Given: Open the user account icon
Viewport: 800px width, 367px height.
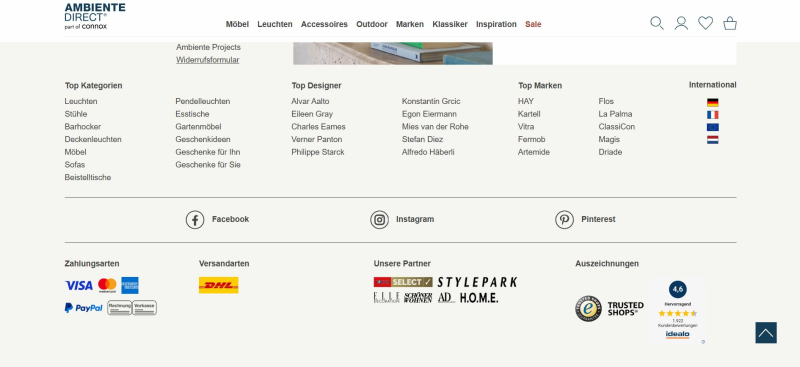Looking at the screenshot, I should 681,23.
